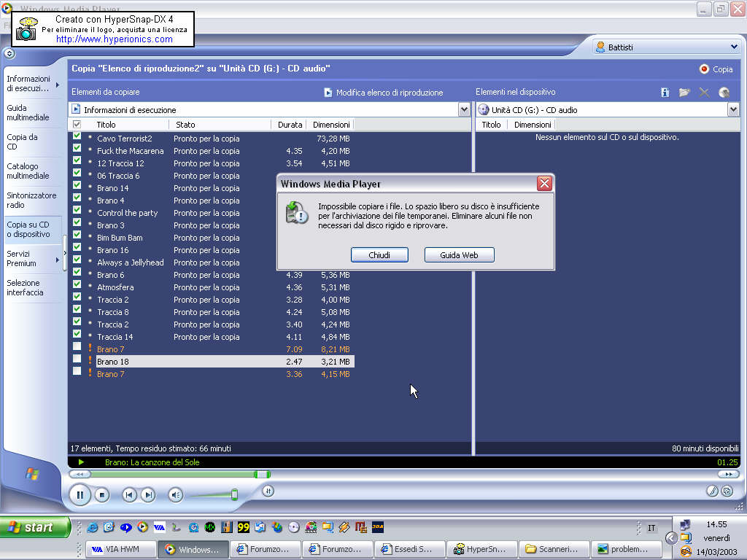
Task: Click the round taskbar toggle above the sidebar
Action: 9,53
